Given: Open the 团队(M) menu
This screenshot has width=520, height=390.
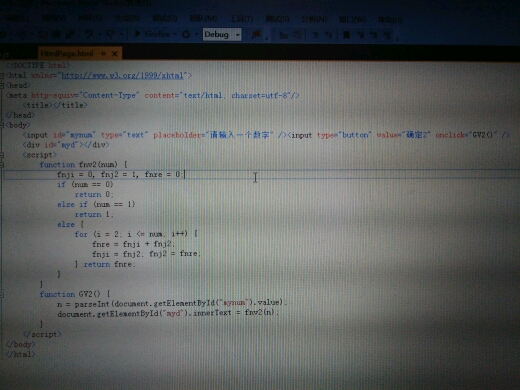Looking at the screenshot, I should point(203,18).
